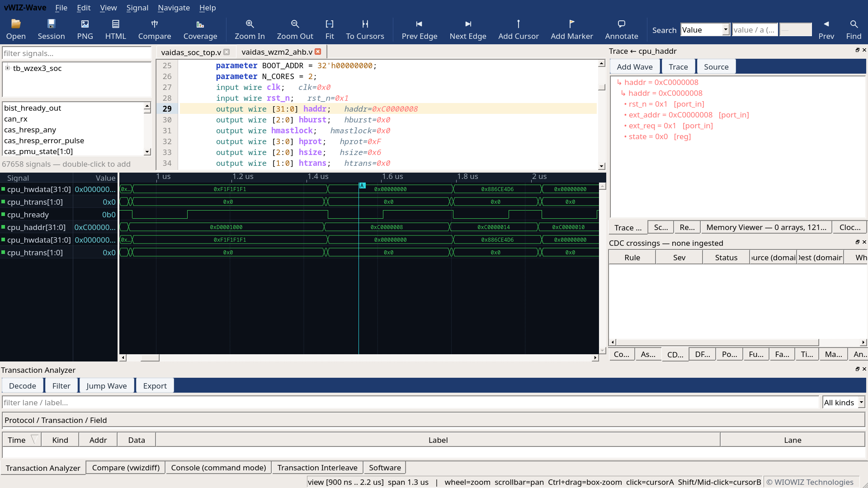Viewport: 868px width, 488px height.
Task: Open the File menu
Action: coord(61,8)
